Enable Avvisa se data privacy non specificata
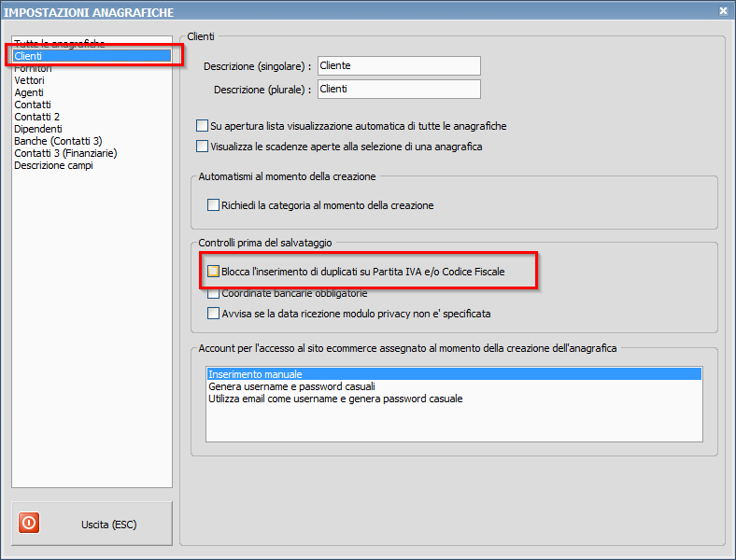The height and width of the screenshot is (560, 736). coord(213,313)
